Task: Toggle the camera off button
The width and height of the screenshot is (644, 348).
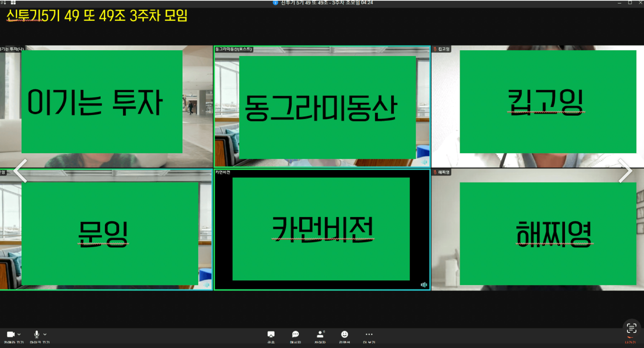Action: [11, 334]
